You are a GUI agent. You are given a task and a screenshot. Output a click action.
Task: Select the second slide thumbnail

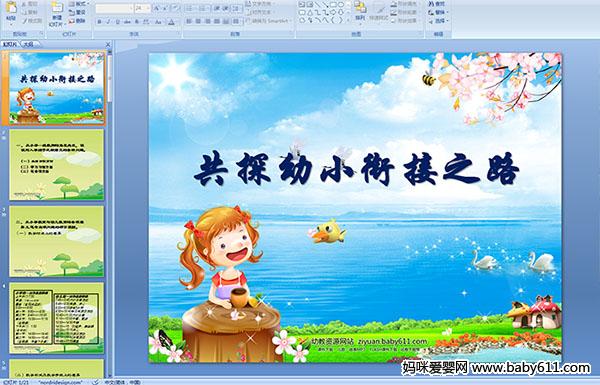56,165
